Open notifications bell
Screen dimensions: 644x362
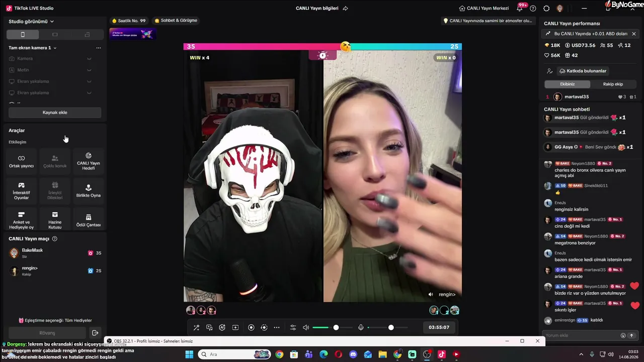click(x=520, y=8)
